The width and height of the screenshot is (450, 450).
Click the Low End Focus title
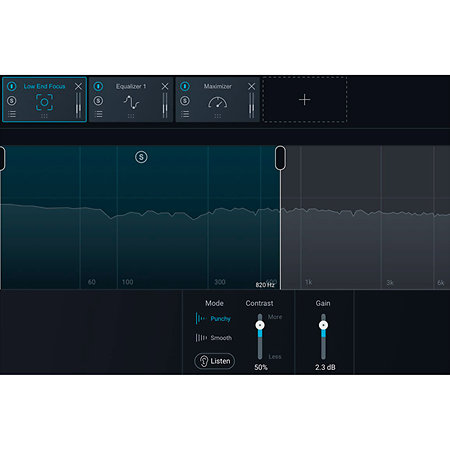click(44, 86)
